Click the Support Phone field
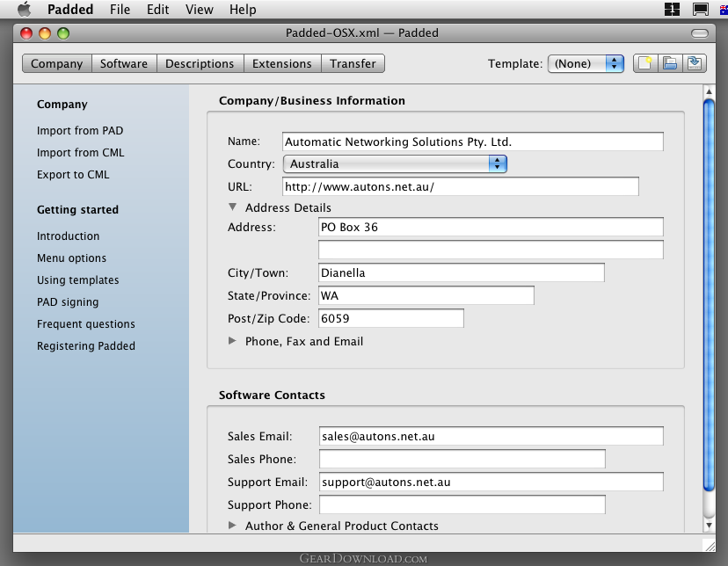 coord(462,504)
